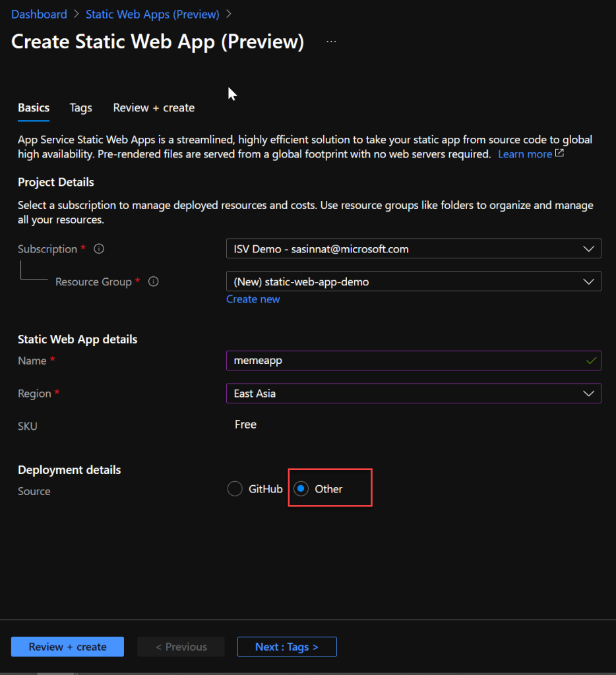616x675 pixels.
Task: Click the Next : Tags button
Action: coord(287,647)
